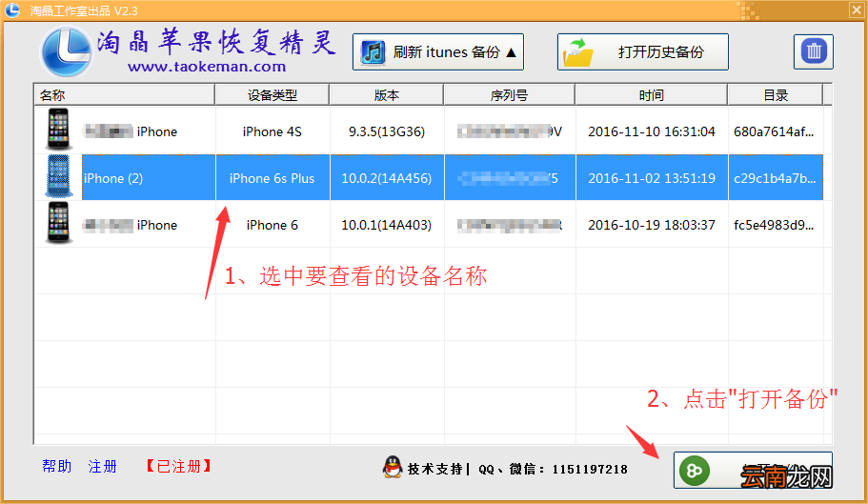Click "iPhone 4S" device type cell
This screenshot has width=868, height=504.
coord(273,131)
